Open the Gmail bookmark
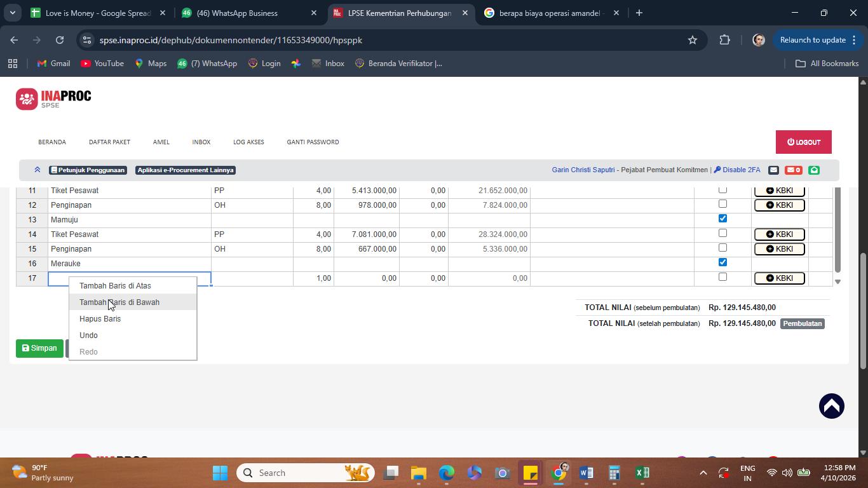868x488 pixels. tap(53, 64)
